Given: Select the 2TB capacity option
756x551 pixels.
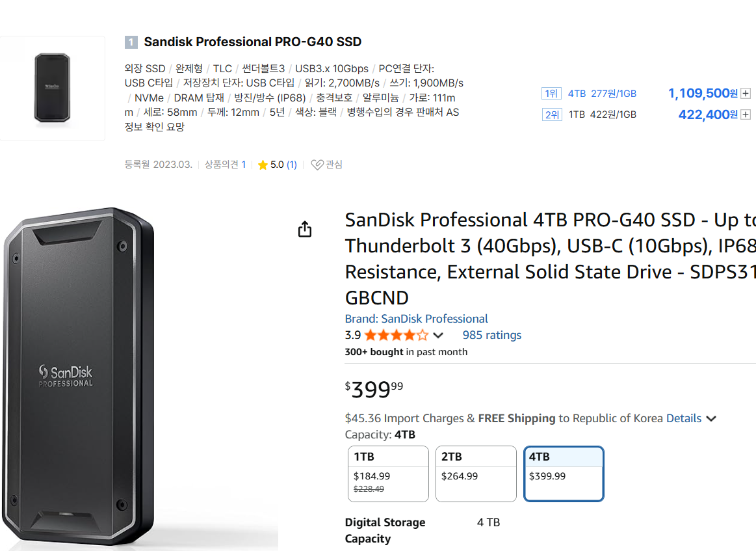Looking at the screenshot, I should 476,474.
